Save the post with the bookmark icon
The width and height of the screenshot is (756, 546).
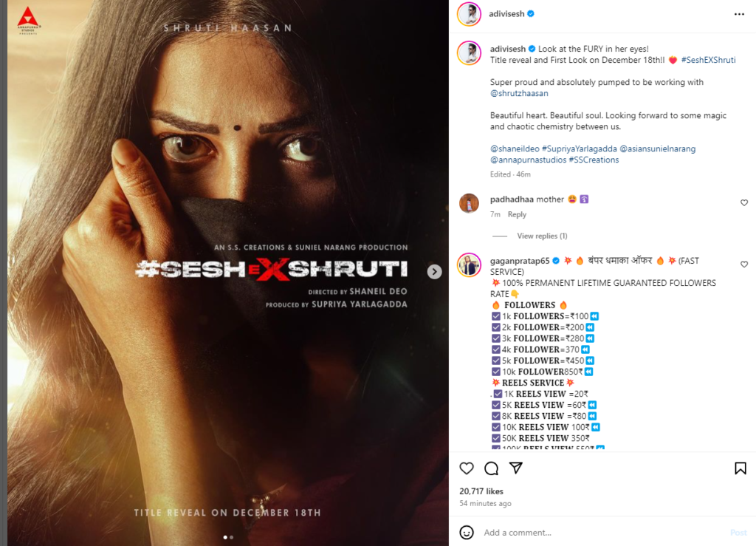click(x=740, y=468)
